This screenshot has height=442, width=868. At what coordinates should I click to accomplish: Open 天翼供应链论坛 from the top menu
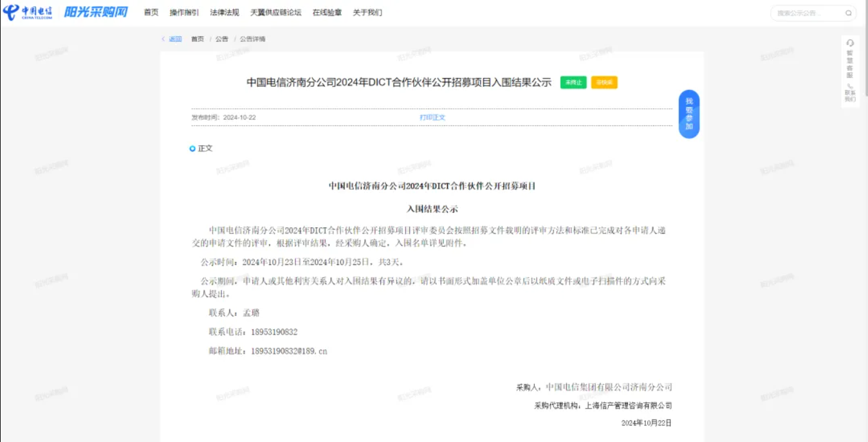[x=275, y=12]
